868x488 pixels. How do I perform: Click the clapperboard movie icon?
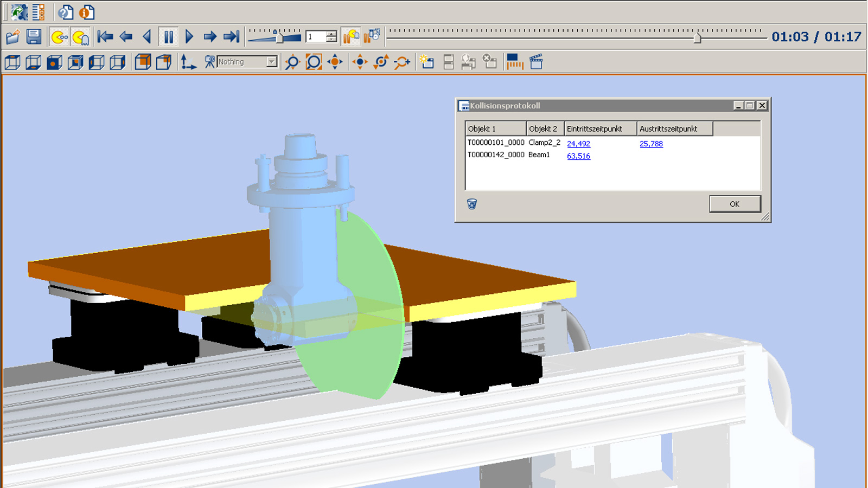(x=536, y=62)
